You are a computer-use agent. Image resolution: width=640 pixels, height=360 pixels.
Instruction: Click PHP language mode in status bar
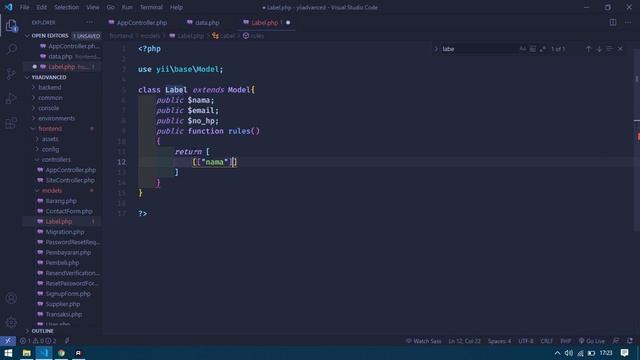point(566,341)
